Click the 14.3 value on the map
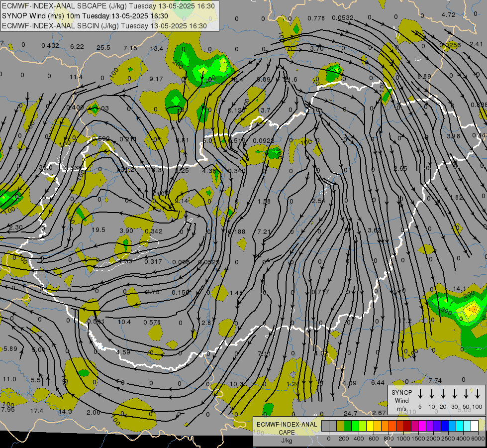This screenshot has width=487, height=448. (x=65, y=411)
